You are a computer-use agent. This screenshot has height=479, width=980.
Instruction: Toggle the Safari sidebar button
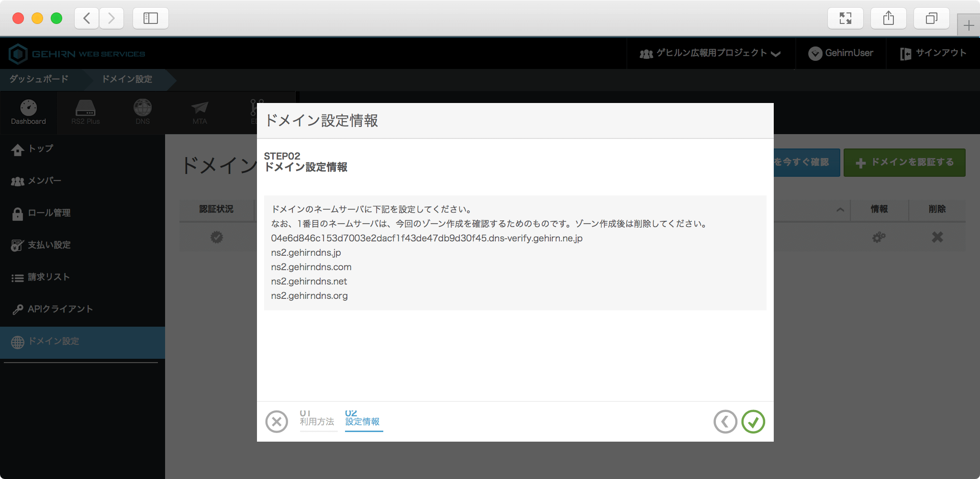click(151, 19)
